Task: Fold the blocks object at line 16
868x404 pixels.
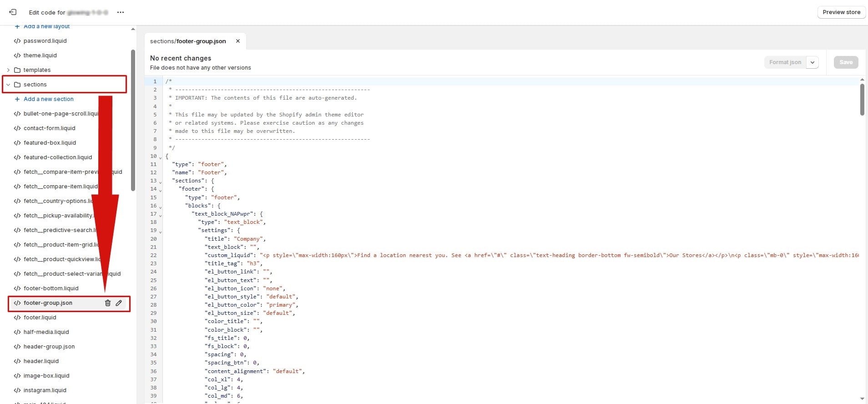Action: pos(160,207)
